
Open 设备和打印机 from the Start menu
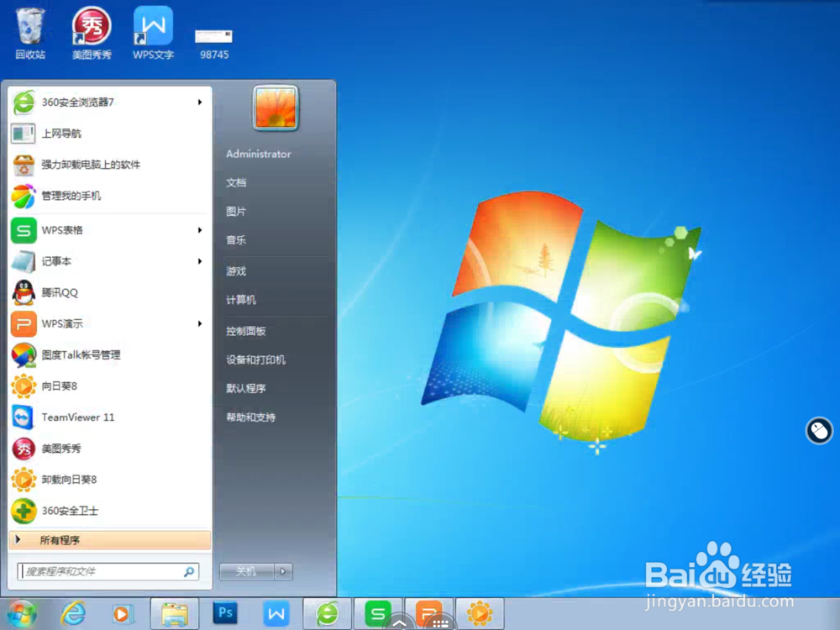[255, 360]
